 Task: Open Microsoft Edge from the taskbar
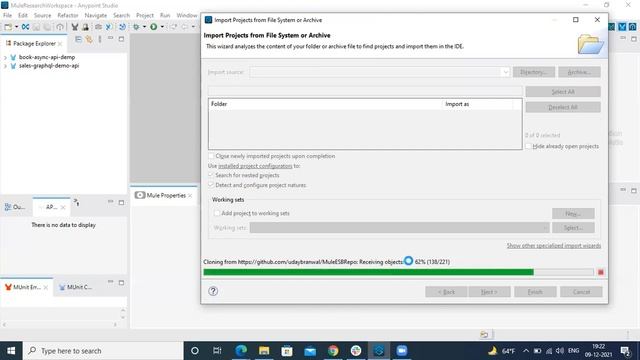(241, 351)
